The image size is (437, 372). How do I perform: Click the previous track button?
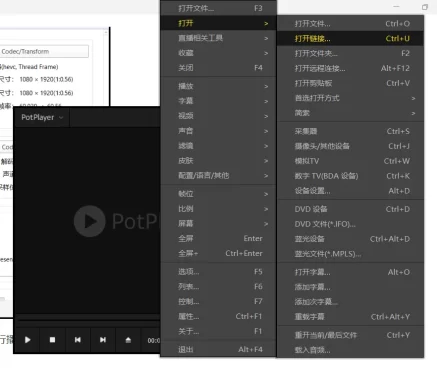coord(78,340)
